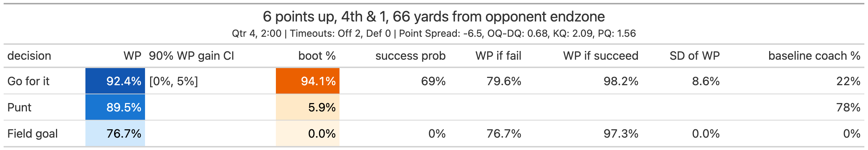Click the 'Field goal' row label

[33, 134]
